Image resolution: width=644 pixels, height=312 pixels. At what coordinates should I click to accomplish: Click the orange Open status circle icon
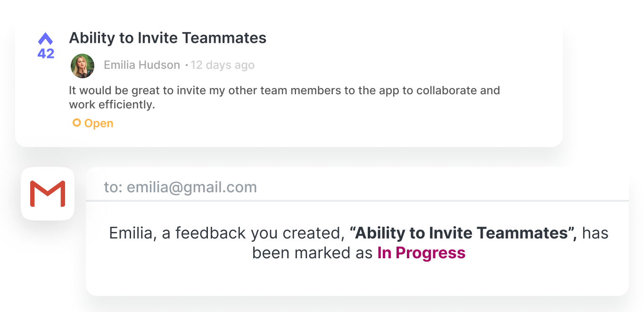pos(76,123)
